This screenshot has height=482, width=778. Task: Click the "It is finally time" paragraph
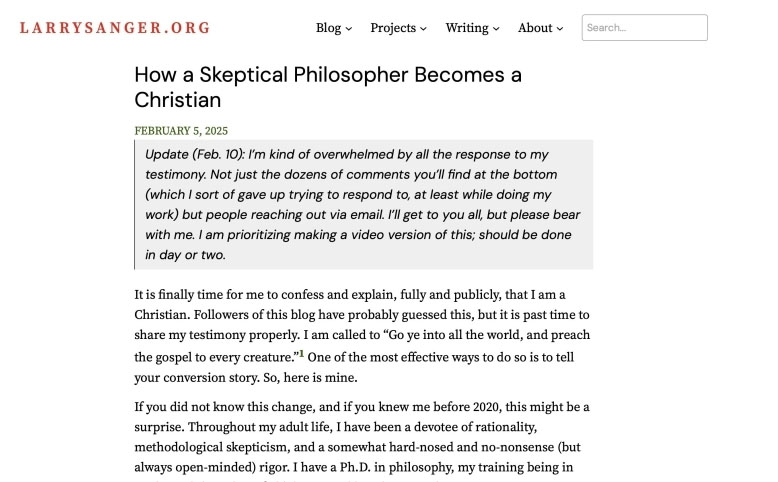tap(362, 336)
